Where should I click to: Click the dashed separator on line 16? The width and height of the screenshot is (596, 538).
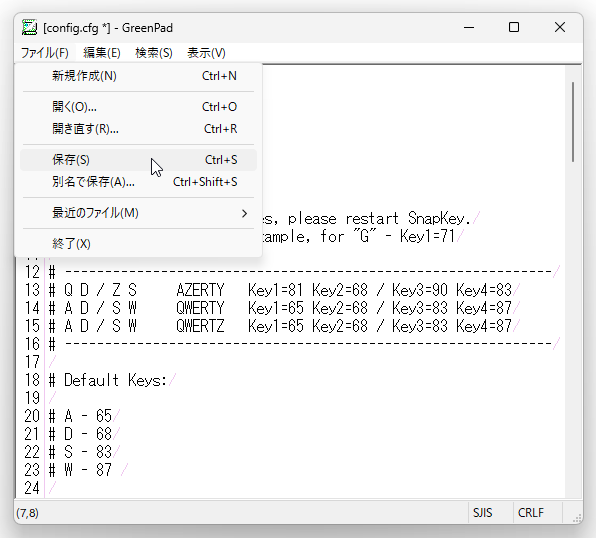tap(308, 344)
